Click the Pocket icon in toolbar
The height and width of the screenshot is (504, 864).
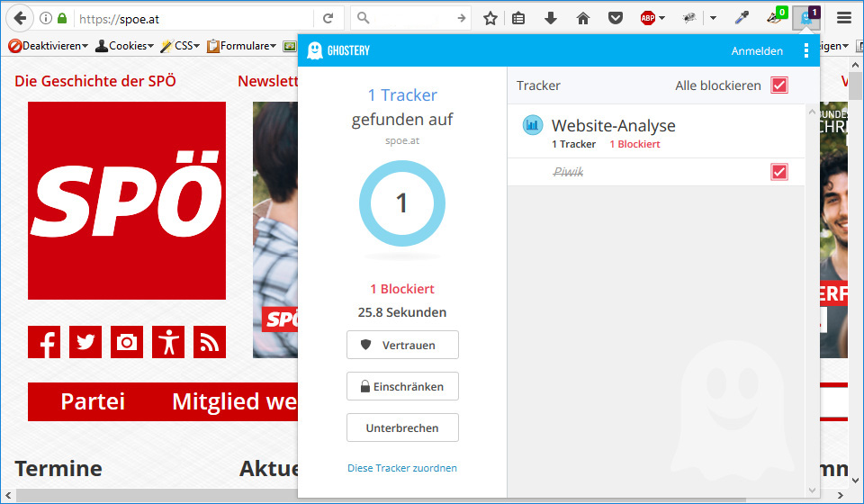[x=616, y=18]
